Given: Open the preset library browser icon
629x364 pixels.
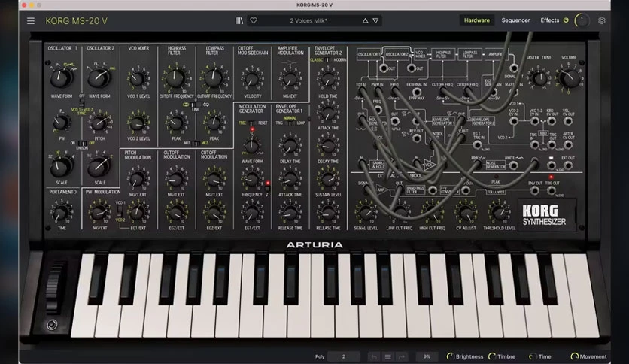Looking at the screenshot, I should click(x=239, y=21).
